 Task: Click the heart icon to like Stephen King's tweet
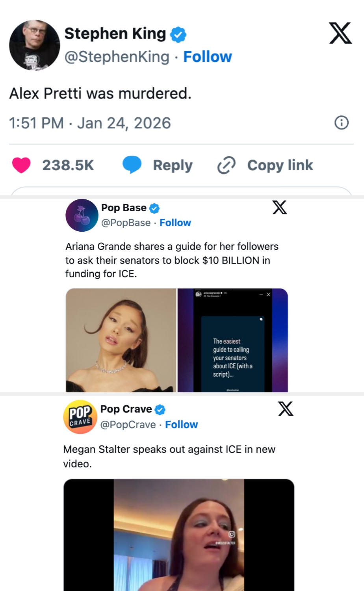22,165
